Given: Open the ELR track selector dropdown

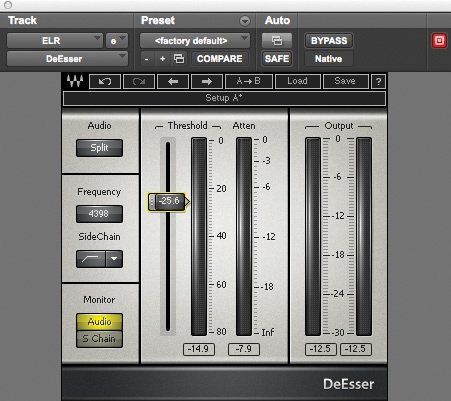Looking at the screenshot, I should 55,41.
